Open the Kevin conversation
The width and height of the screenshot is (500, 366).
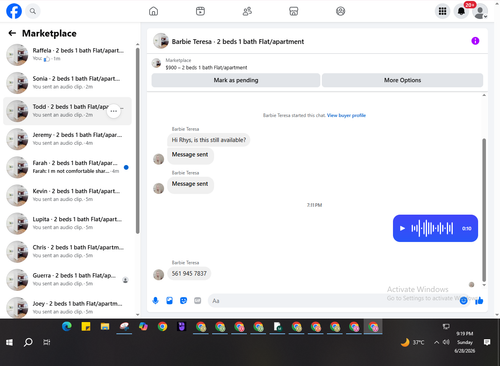pyautogui.click(x=67, y=195)
